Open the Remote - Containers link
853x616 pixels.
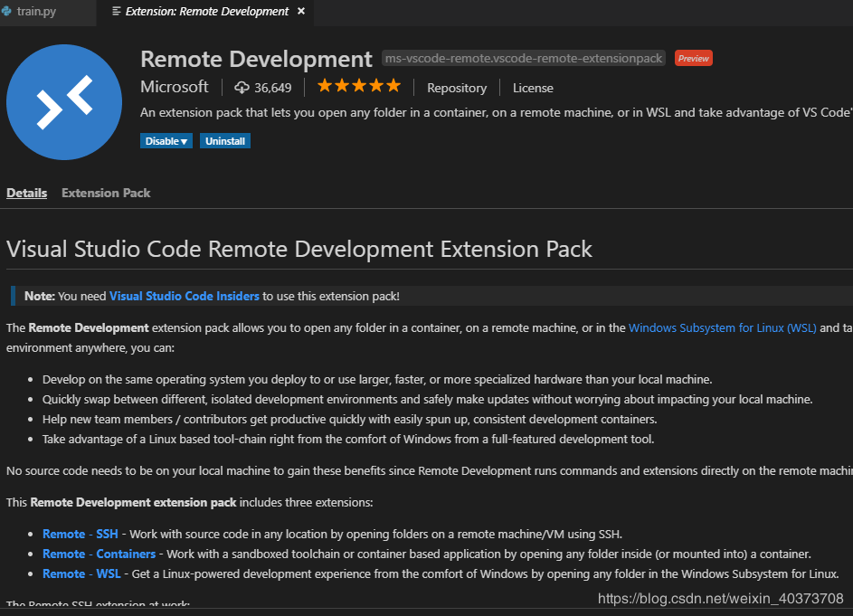(99, 554)
